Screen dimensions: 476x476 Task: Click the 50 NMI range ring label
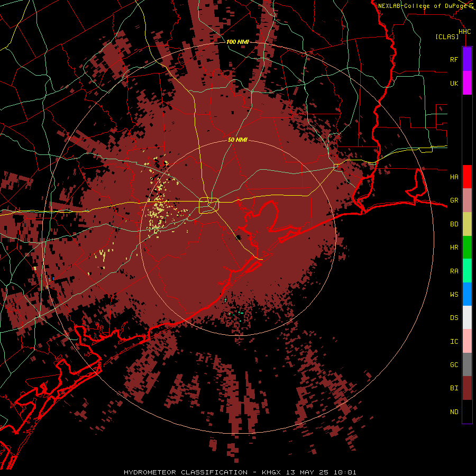click(237, 140)
